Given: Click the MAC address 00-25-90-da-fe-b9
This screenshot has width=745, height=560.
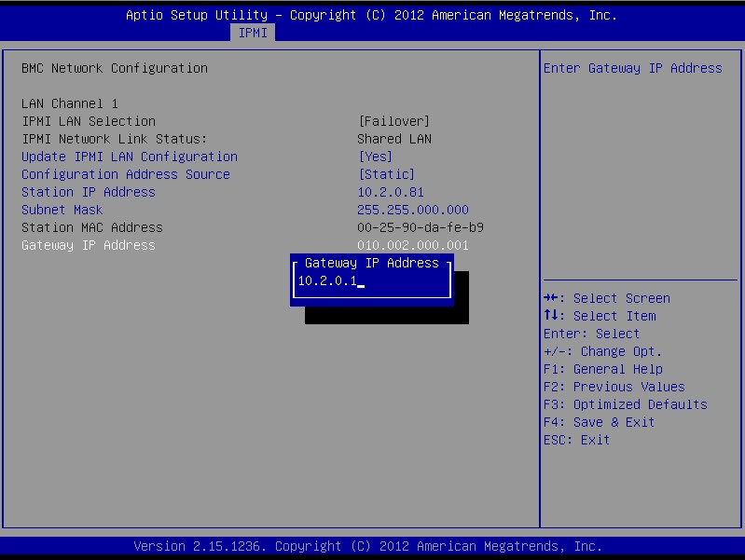Looking at the screenshot, I should 421,227.
